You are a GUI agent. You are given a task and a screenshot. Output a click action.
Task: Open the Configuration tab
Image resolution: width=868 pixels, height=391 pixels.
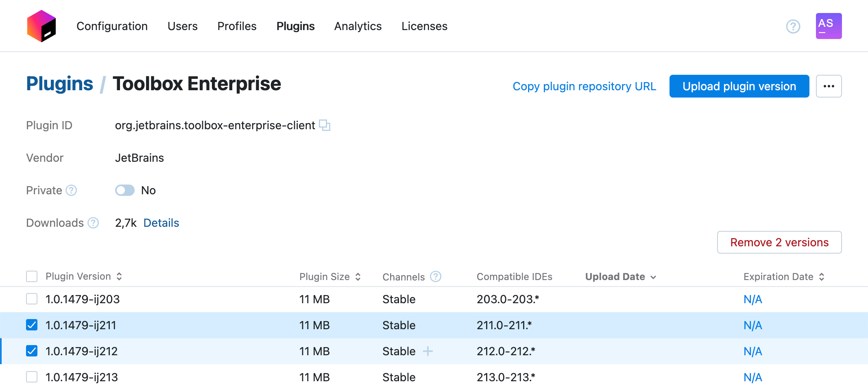tap(112, 26)
